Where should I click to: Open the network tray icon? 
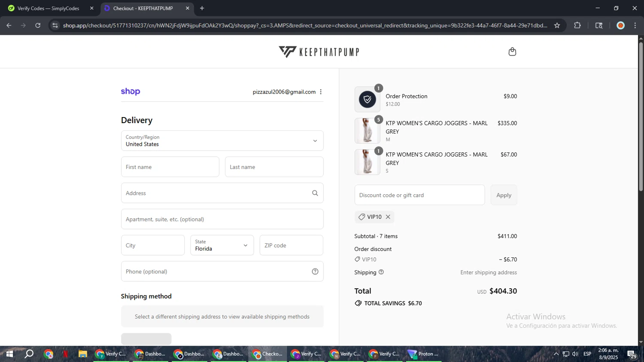point(566,354)
